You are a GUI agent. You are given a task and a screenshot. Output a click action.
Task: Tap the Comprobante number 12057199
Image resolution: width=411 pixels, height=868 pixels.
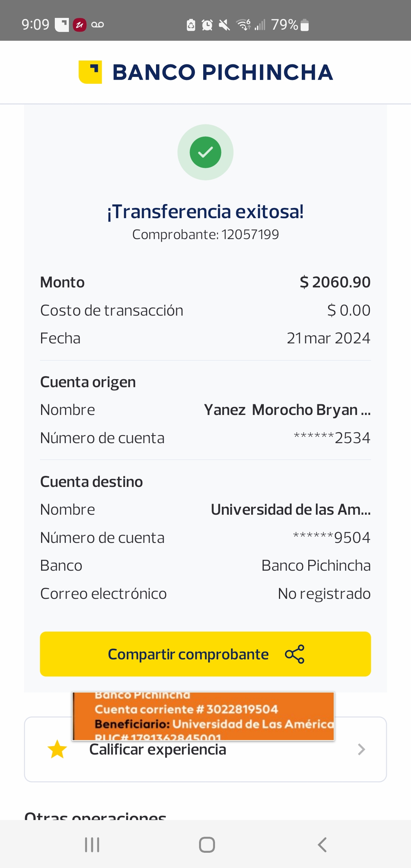[x=250, y=235]
